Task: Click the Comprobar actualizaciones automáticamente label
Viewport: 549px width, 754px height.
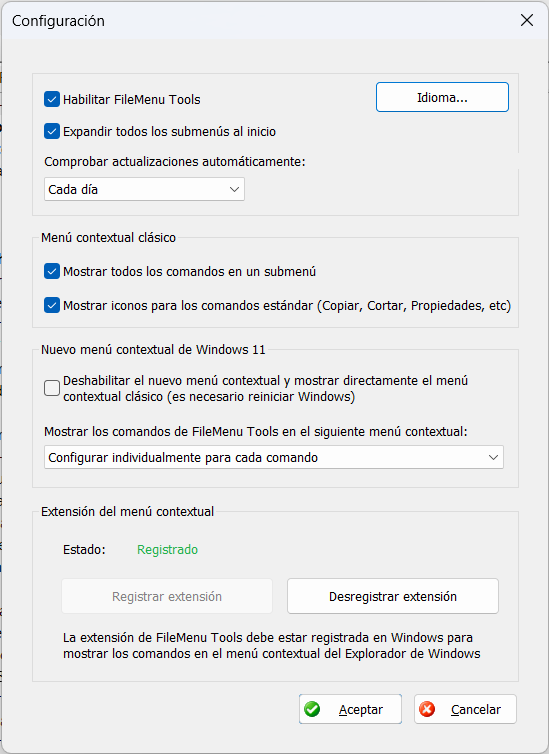Action: pyautogui.click(x=175, y=162)
